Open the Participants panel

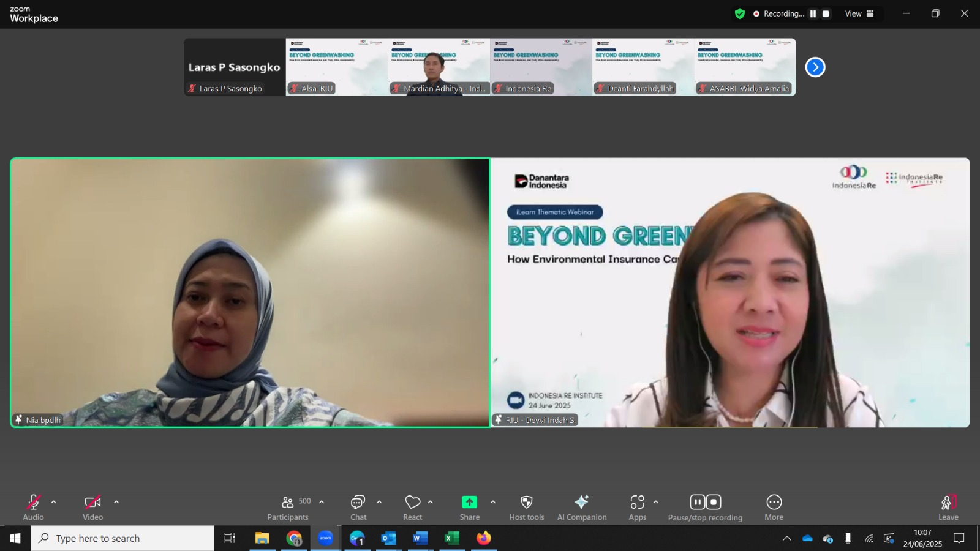pos(288,508)
